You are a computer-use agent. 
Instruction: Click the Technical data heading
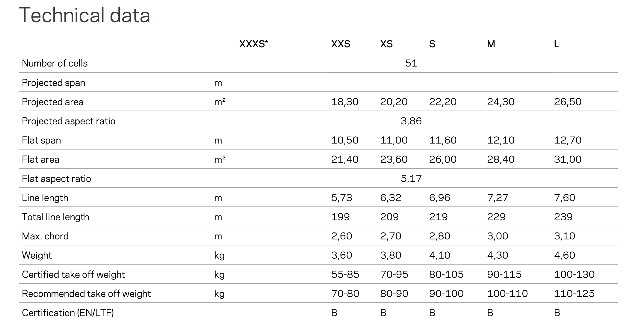(x=84, y=15)
